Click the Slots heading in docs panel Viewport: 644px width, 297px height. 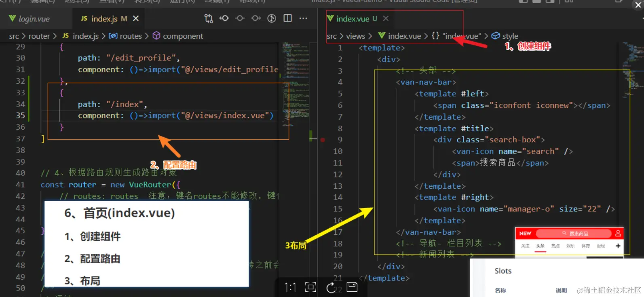pyautogui.click(x=503, y=271)
